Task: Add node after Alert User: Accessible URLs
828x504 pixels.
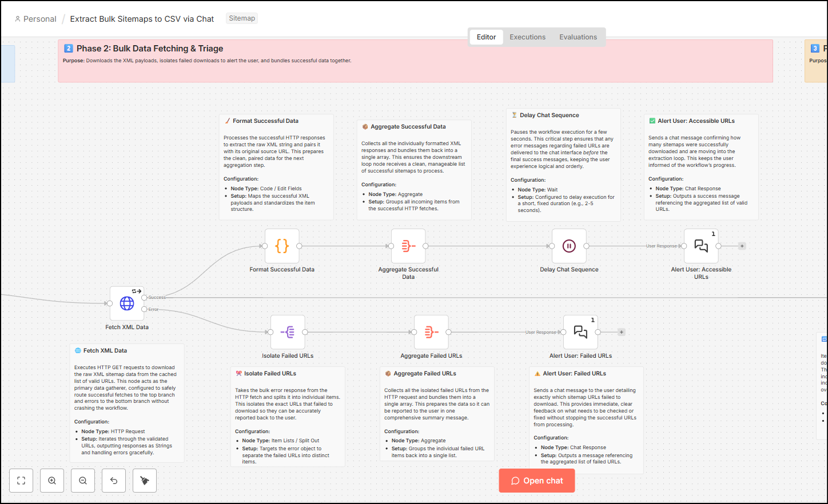Action: point(742,246)
